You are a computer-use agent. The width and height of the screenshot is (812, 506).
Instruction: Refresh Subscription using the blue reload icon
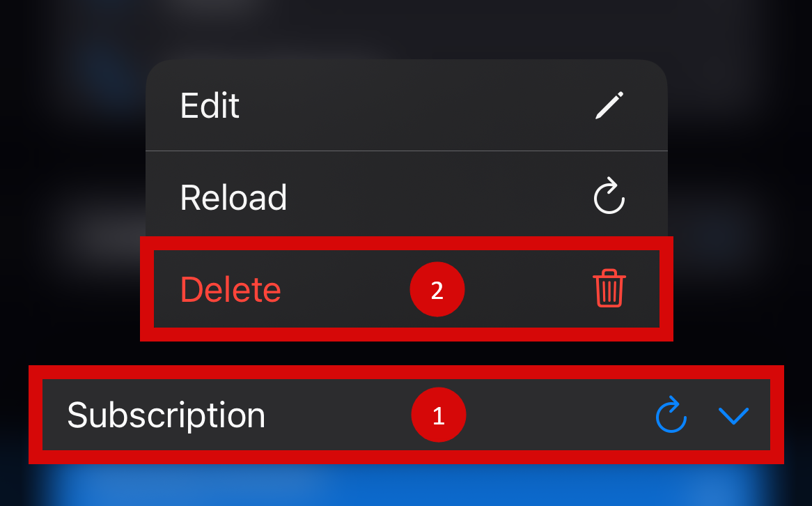pos(671,414)
